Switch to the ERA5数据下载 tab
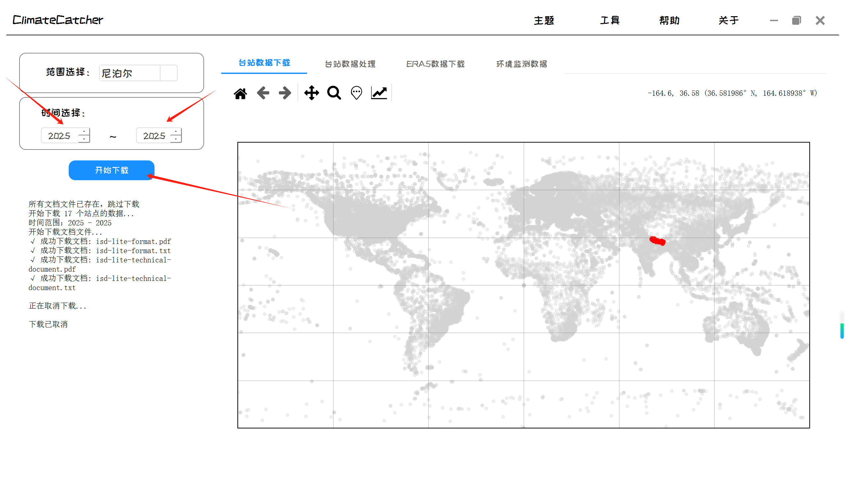The height and width of the screenshot is (504, 845). [435, 64]
